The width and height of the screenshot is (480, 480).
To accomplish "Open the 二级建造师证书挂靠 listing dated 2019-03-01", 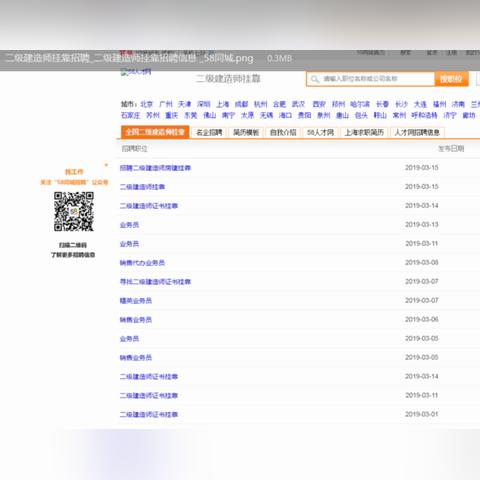I will 149,415.
